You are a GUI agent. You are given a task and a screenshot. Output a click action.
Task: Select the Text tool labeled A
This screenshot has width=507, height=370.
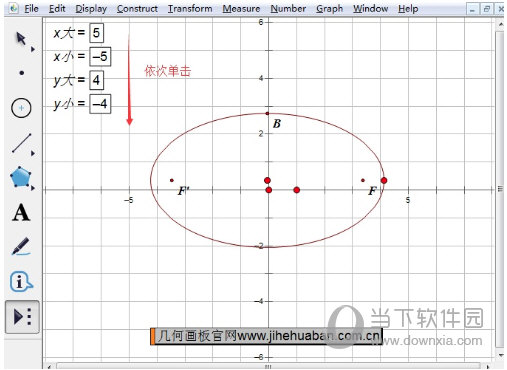(21, 212)
